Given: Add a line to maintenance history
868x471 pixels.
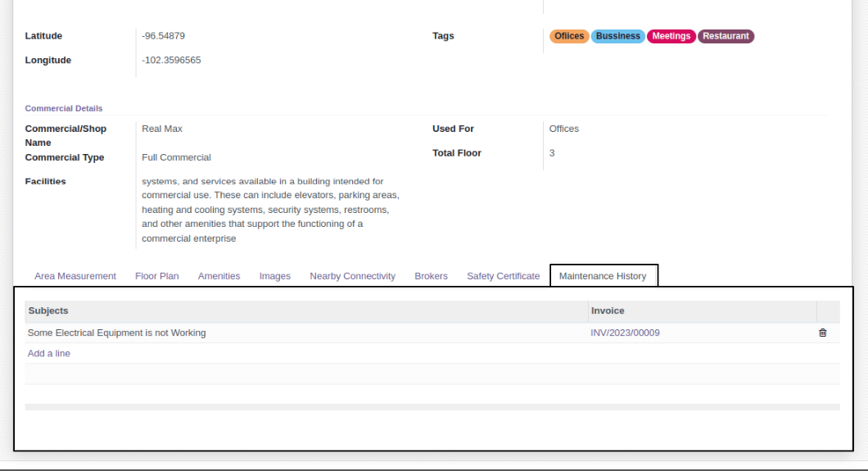Looking at the screenshot, I should click(x=49, y=353).
